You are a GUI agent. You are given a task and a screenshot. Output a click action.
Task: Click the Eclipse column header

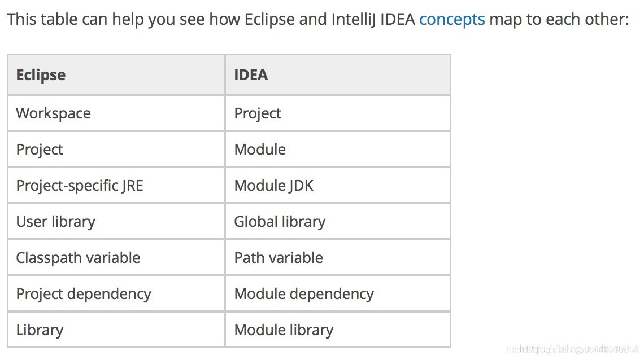tap(116, 75)
